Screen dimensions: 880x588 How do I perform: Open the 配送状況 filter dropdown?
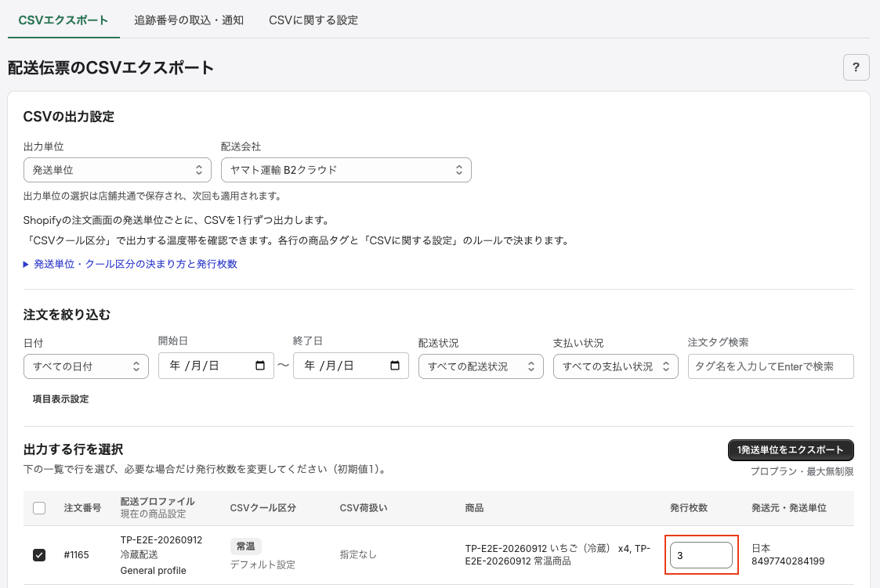[x=481, y=366]
